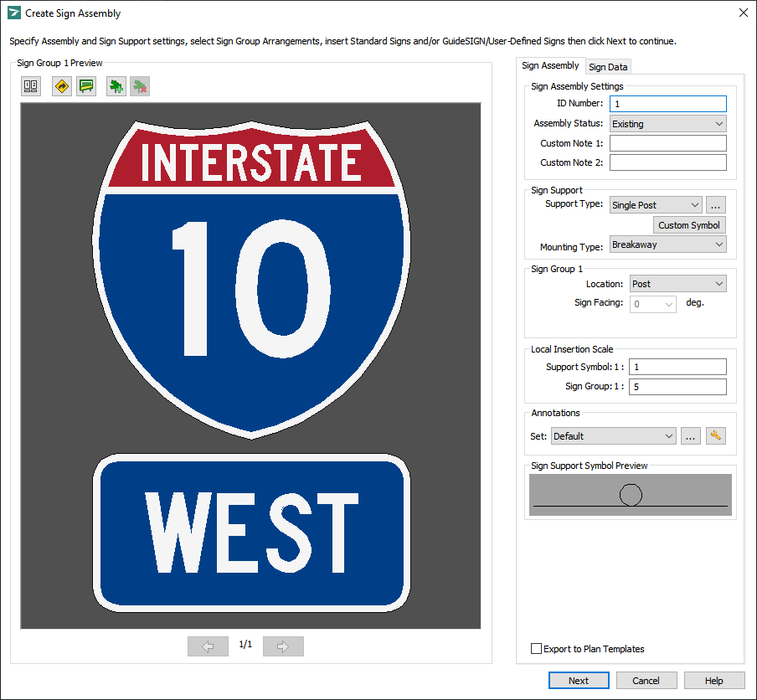The height and width of the screenshot is (700, 757).
Task: Close the Create Sign Assembly dialog
Action: 744,13
